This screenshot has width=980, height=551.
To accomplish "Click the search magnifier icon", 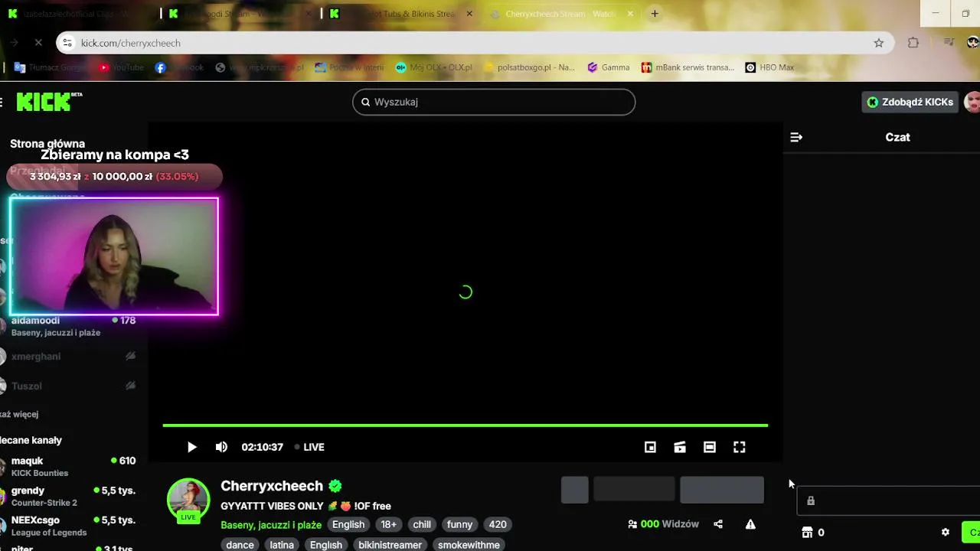I will pyautogui.click(x=365, y=102).
